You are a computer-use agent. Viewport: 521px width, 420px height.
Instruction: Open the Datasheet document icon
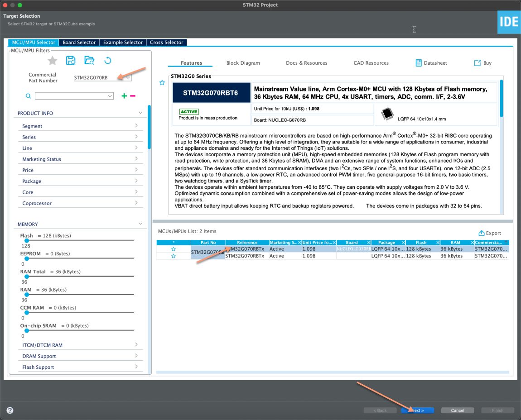point(419,63)
